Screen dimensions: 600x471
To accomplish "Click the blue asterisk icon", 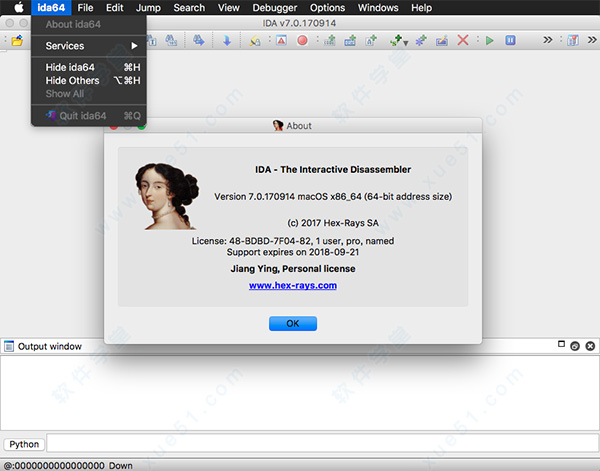I will click(421, 41).
